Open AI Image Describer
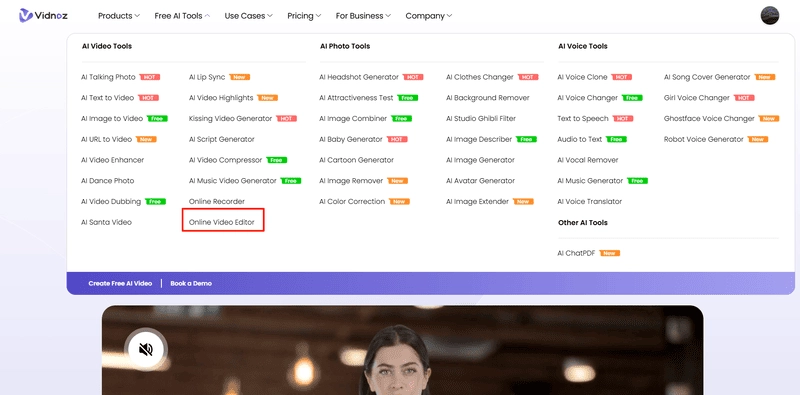This screenshot has height=395, width=800. [479, 139]
